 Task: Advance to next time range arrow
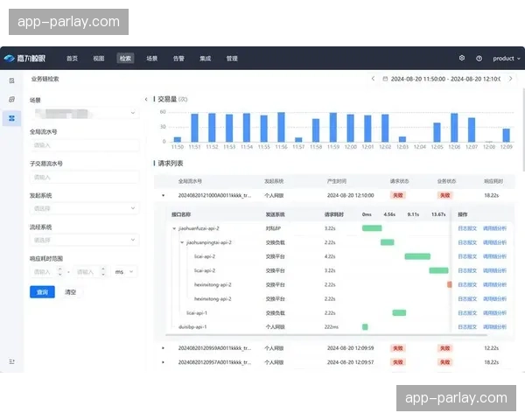[509, 79]
